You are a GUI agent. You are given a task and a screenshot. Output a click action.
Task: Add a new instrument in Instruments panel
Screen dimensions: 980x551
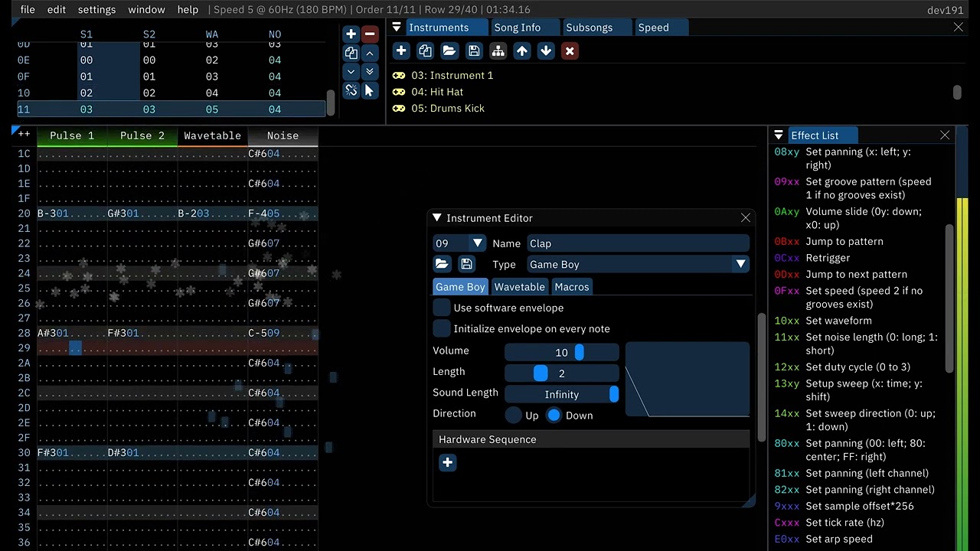tap(401, 51)
